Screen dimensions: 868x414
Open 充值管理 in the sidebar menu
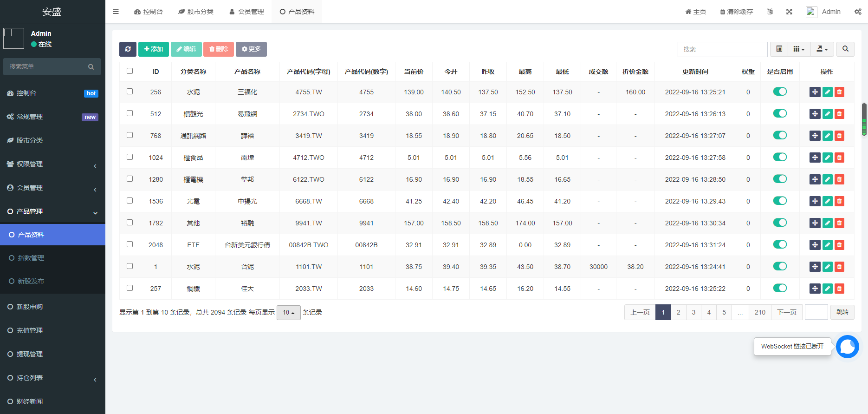coord(30,330)
